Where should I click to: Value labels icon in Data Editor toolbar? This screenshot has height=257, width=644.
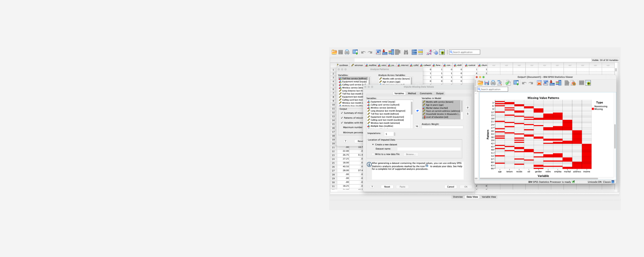click(429, 52)
